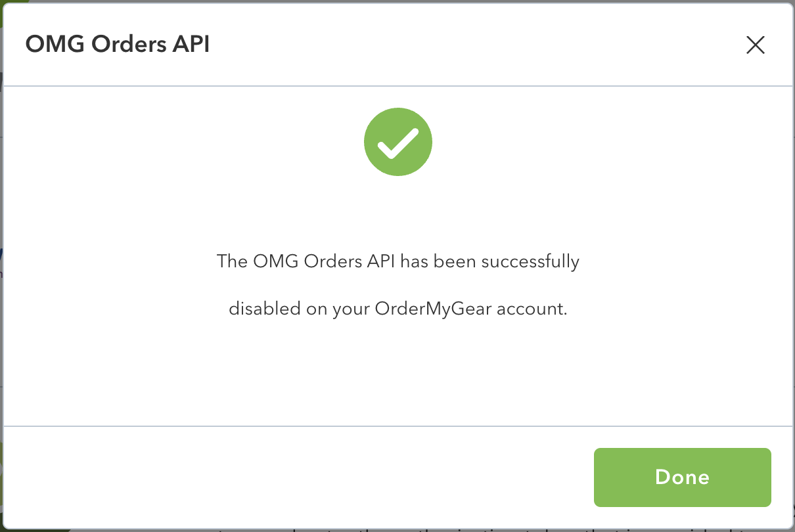795x532 pixels.
Task: Click the divider line above the Done footer
Action: pos(398,426)
